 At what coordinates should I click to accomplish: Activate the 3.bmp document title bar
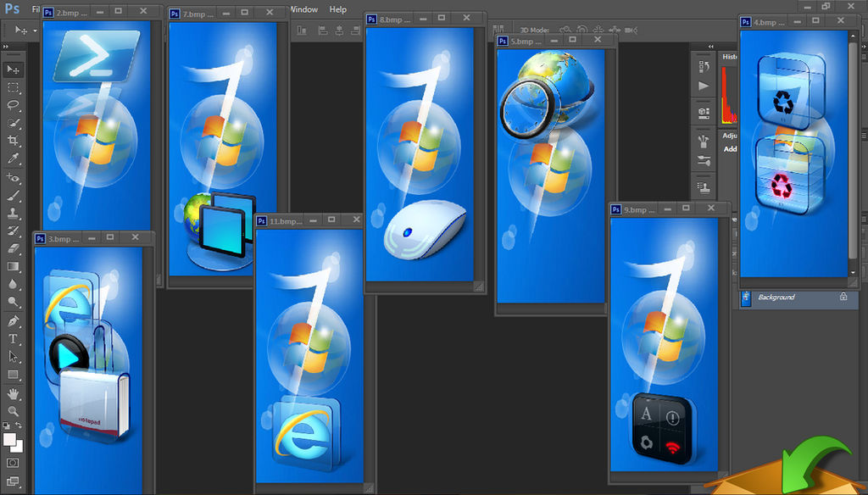click(x=93, y=238)
